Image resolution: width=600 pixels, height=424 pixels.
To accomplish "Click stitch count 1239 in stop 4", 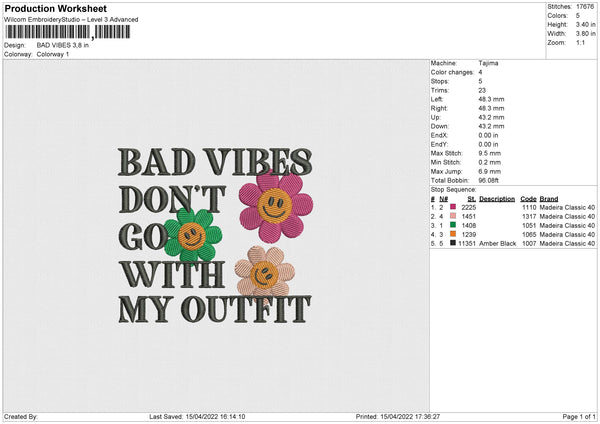I will (469, 235).
